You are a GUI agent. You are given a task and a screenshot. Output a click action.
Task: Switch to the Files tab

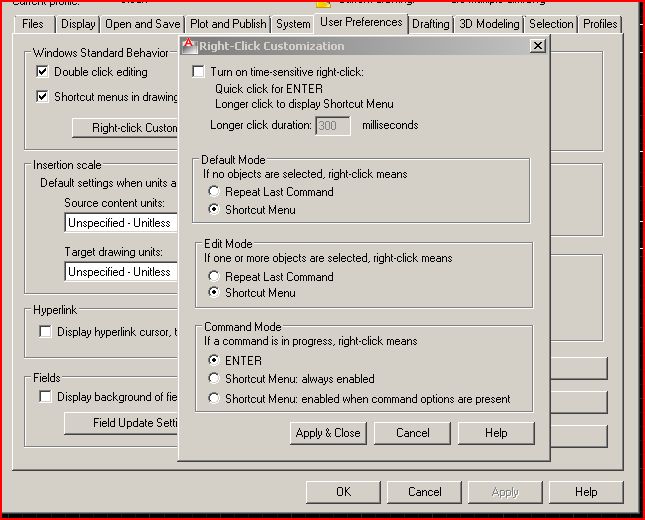click(33, 24)
